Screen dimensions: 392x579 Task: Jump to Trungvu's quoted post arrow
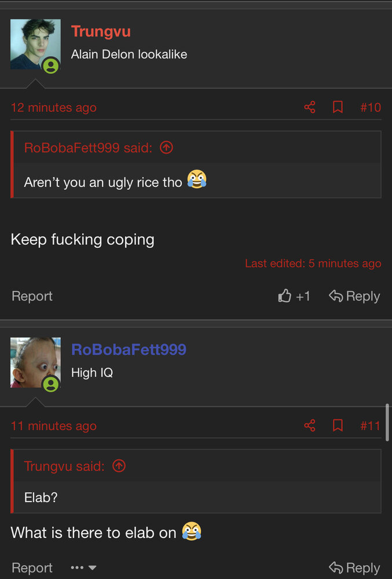[x=119, y=466]
